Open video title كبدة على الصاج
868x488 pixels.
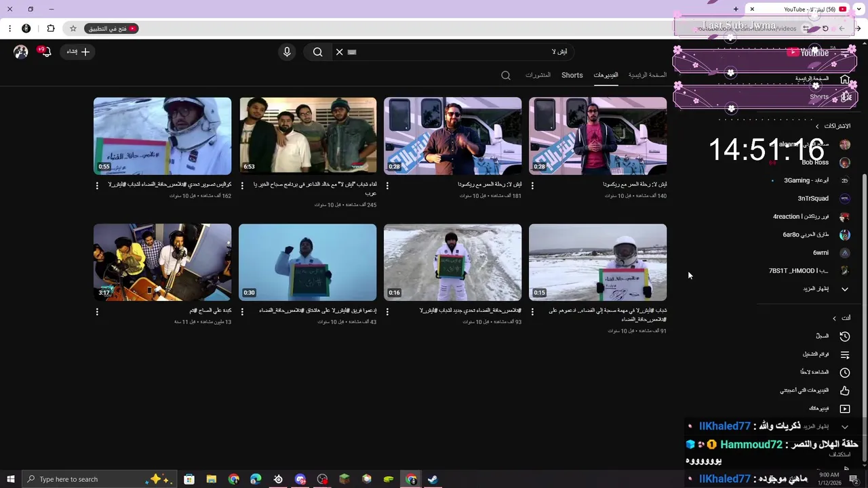[x=210, y=310]
